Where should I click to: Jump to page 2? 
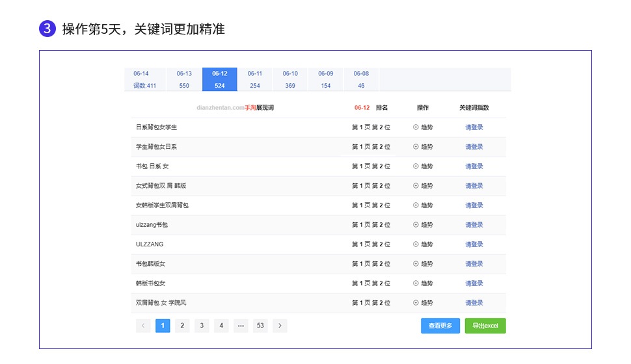point(182,326)
